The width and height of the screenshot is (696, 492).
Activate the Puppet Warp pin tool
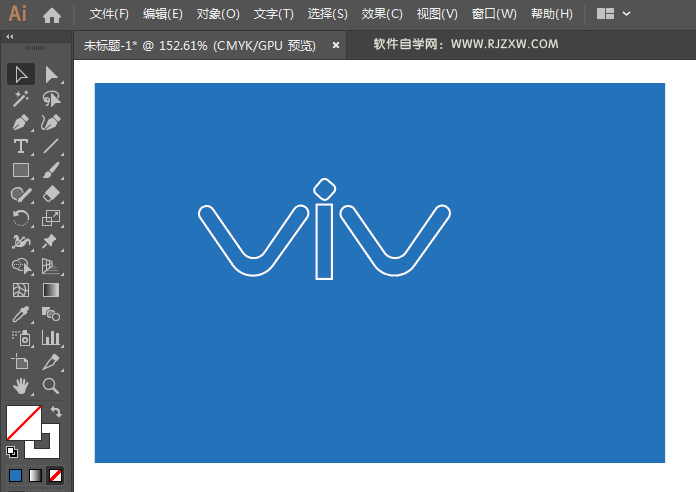coord(51,242)
